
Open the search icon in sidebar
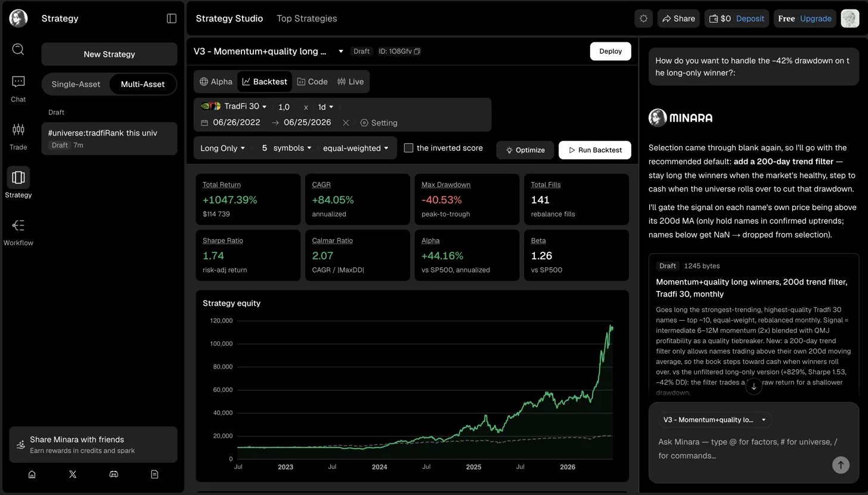pos(18,49)
